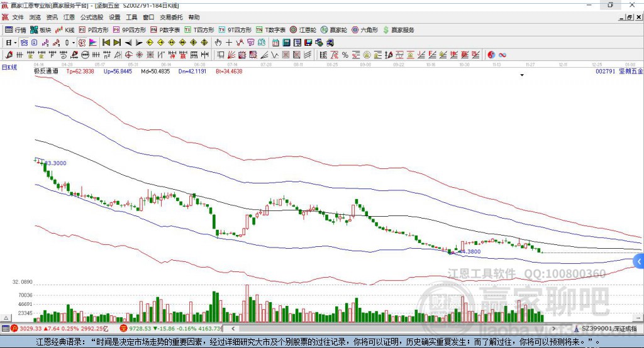Select the Tp=62.3838 value
This screenshot has width=644, height=348.
pos(80,71)
